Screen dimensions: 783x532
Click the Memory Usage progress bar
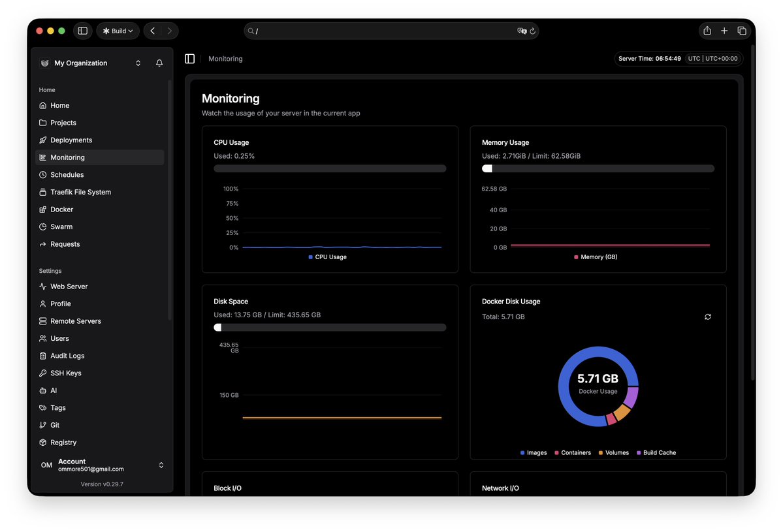(598, 168)
